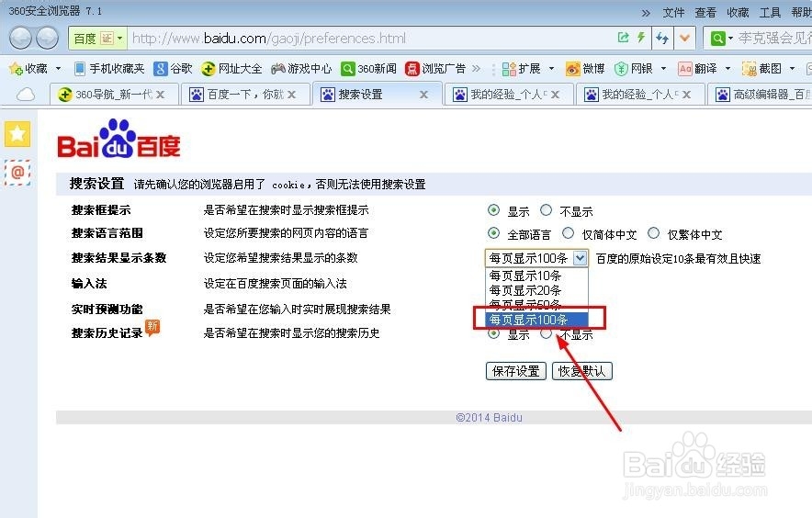Image resolution: width=812 pixels, height=518 pixels.
Task: Click the 搜索历史记录 新 badge
Action: tap(152, 327)
